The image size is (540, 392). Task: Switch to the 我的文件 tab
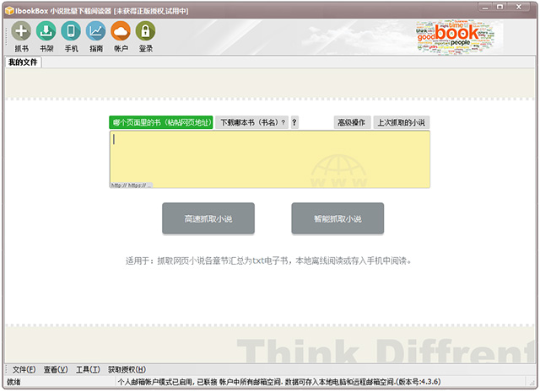(23, 62)
